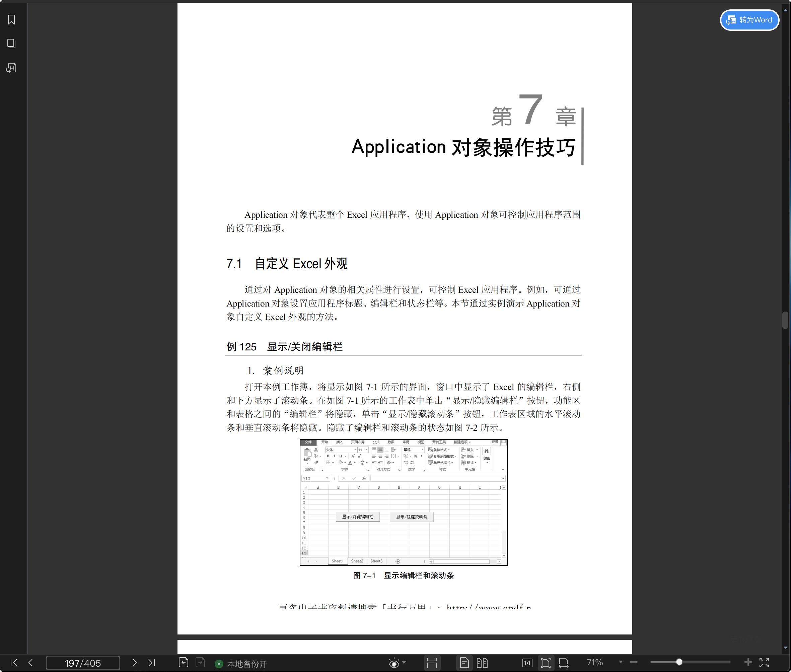
Task: Click subheading 1. 案例说明
Action: point(275,370)
